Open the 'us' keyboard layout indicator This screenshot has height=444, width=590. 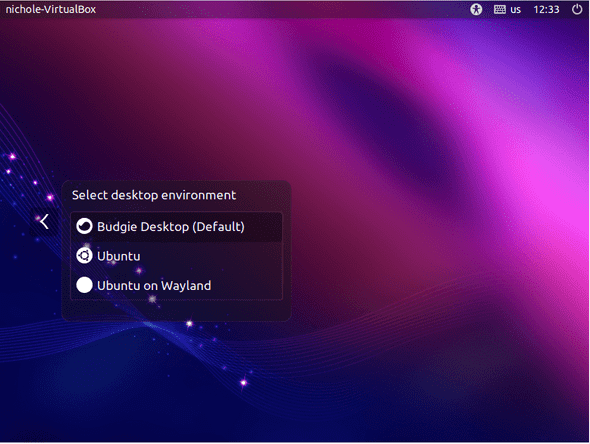pos(515,10)
